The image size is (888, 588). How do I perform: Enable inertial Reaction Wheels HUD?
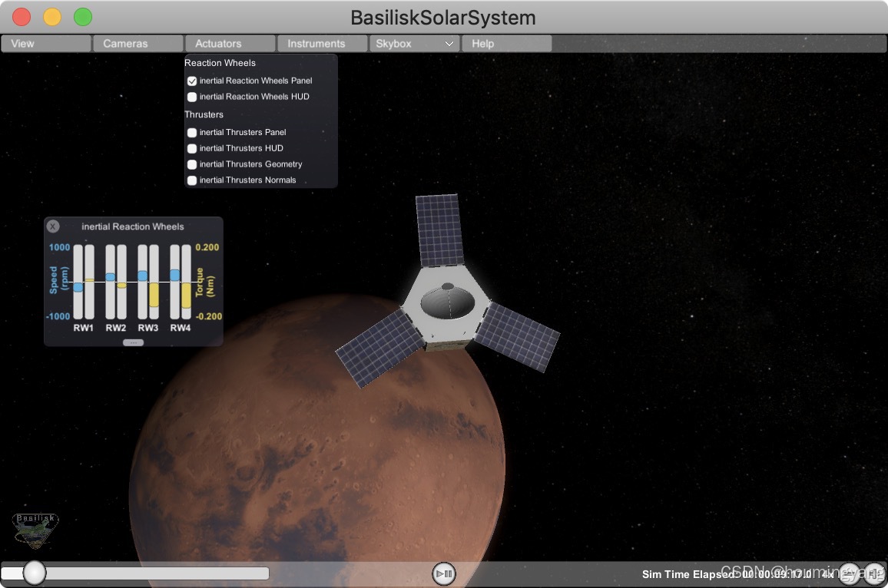point(192,97)
